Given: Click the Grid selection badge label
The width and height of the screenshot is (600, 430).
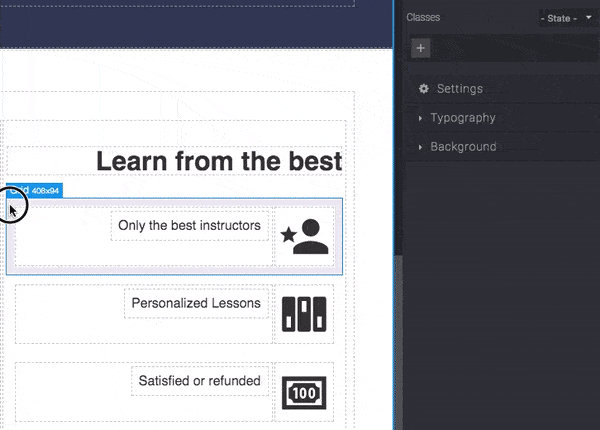Looking at the screenshot, I should click(x=34, y=190).
